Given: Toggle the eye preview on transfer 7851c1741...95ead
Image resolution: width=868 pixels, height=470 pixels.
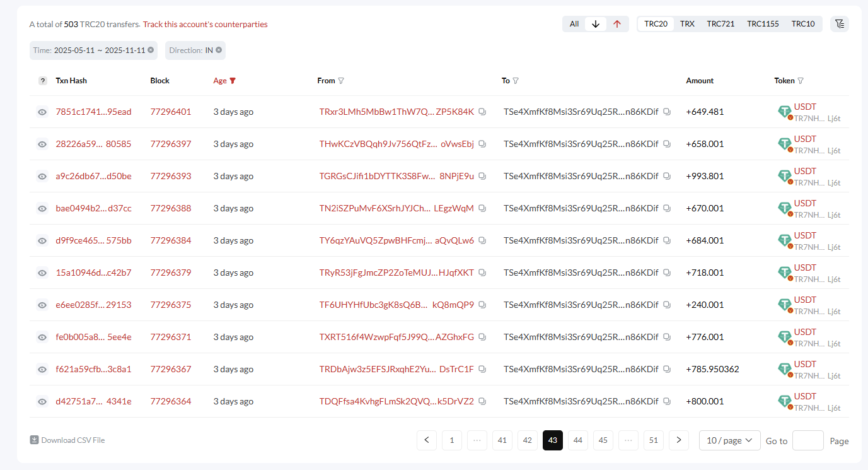Looking at the screenshot, I should 42,112.
